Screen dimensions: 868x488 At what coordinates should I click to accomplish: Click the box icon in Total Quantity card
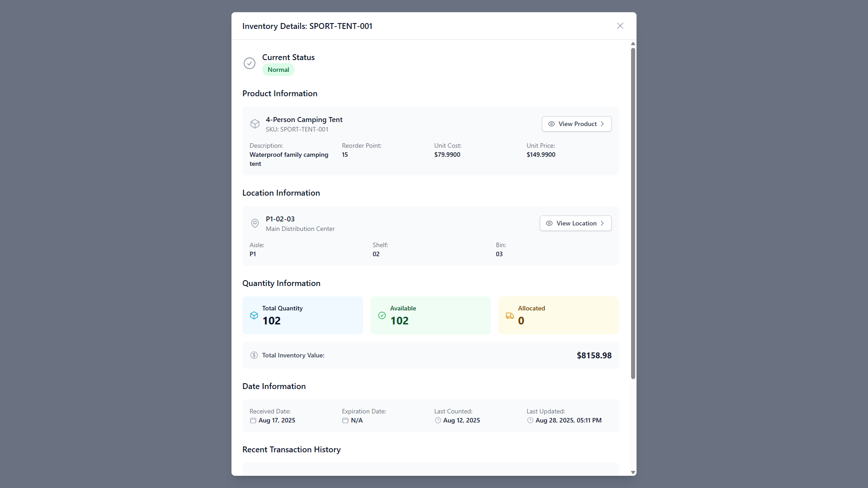point(254,315)
